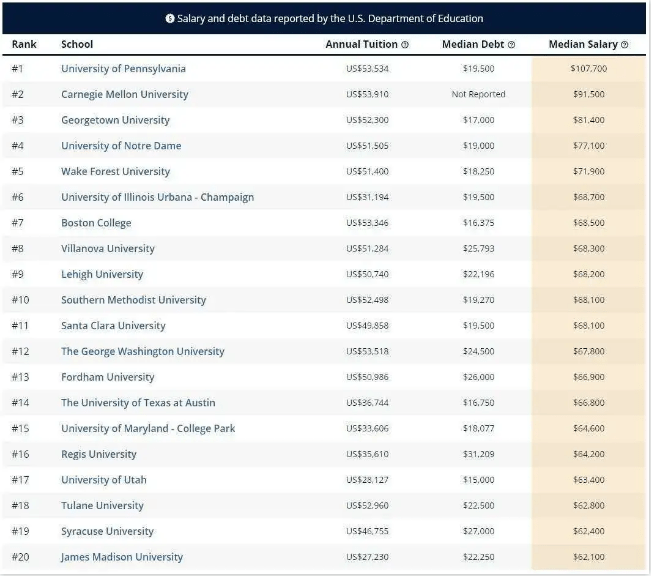
Task: Open University of Pennsylvania link
Action: (x=123, y=69)
